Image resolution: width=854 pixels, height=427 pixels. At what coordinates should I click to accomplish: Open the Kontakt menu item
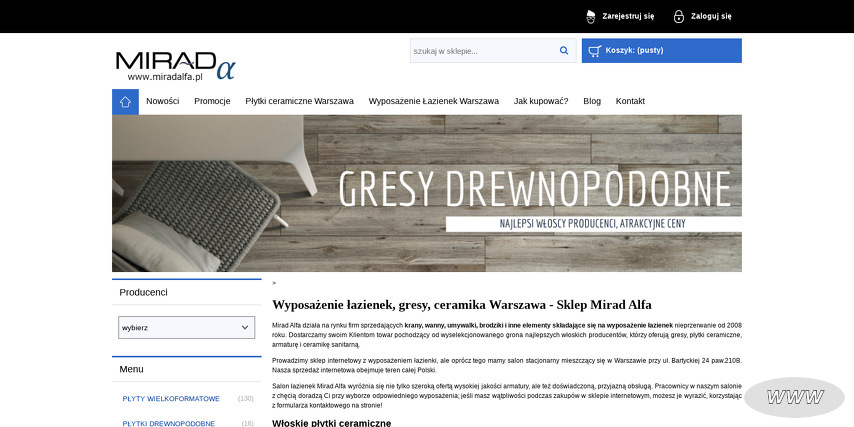click(x=630, y=101)
